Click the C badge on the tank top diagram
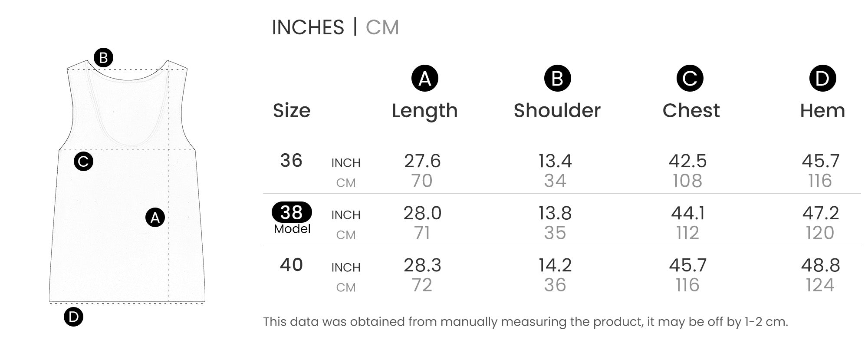Viewport: 868px width, 350px height. (83, 162)
